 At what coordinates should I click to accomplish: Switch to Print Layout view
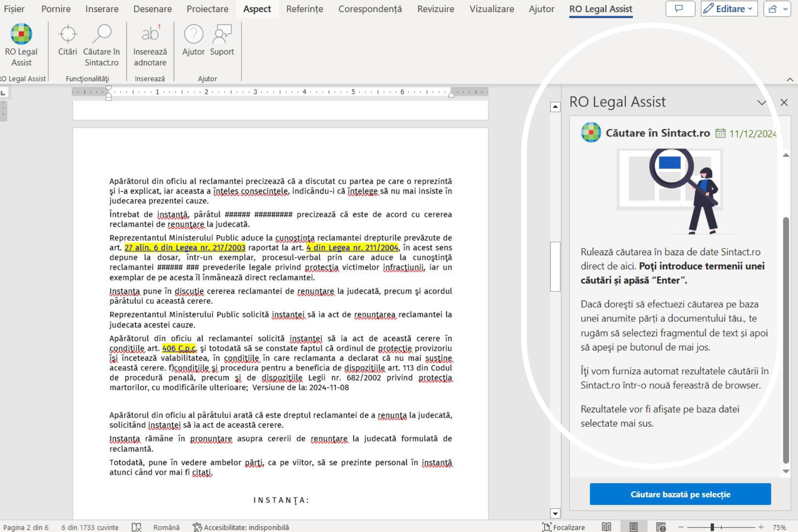click(x=633, y=527)
